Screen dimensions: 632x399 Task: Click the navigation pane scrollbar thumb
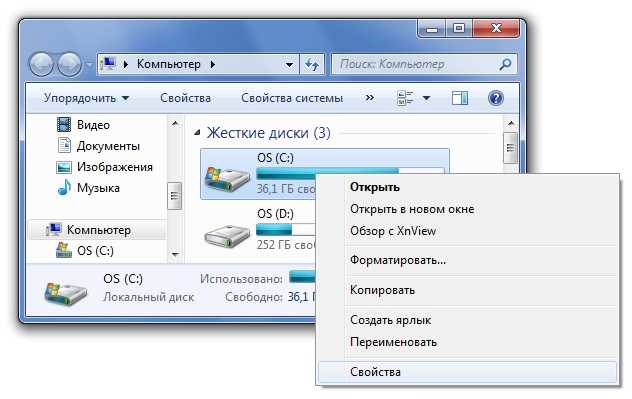tap(175, 196)
